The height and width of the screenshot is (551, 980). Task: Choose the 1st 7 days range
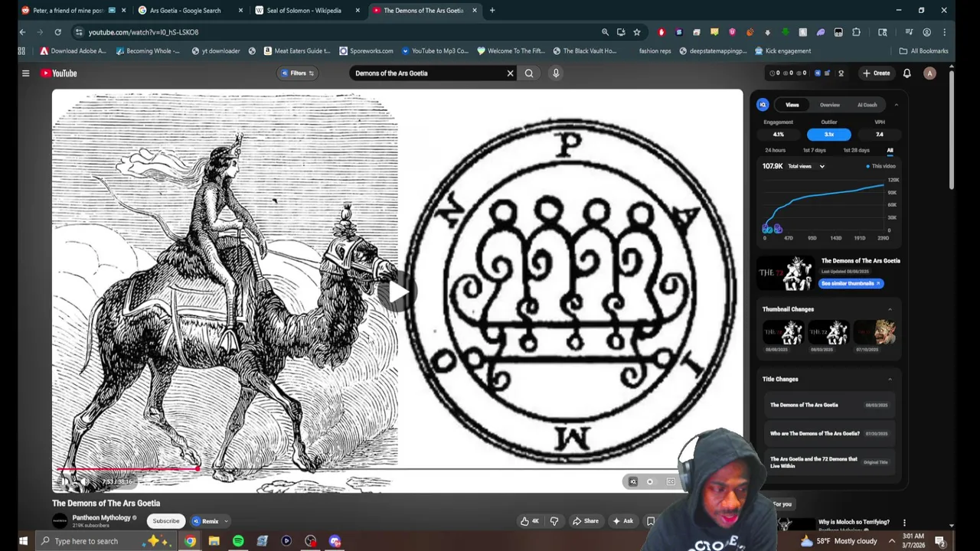pos(815,151)
